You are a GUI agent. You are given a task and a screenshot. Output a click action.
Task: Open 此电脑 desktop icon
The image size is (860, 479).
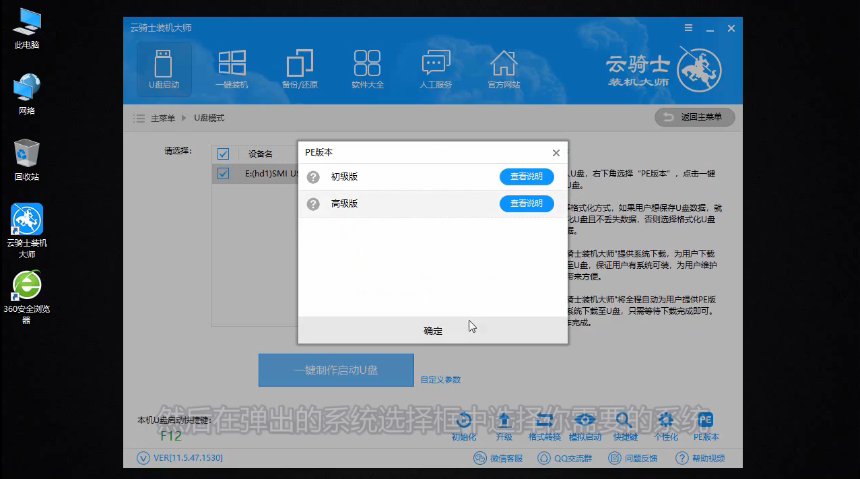tap(27, 29)
